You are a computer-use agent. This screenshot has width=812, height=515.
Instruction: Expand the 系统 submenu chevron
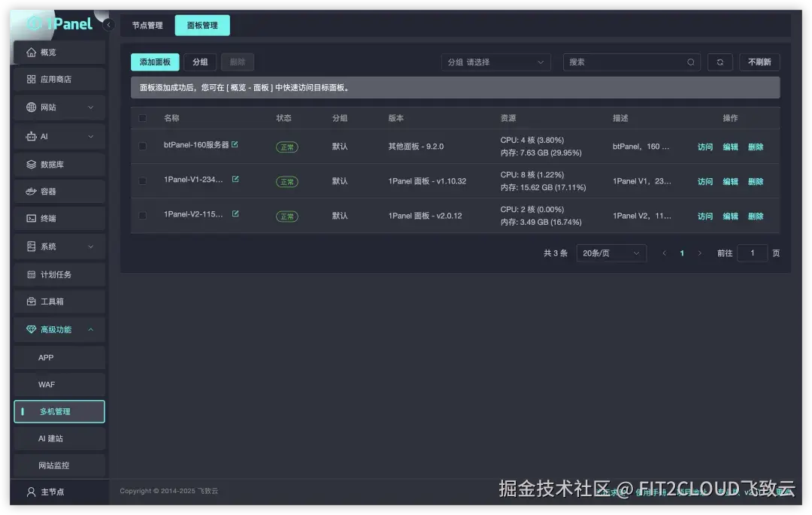click(91, 247)
